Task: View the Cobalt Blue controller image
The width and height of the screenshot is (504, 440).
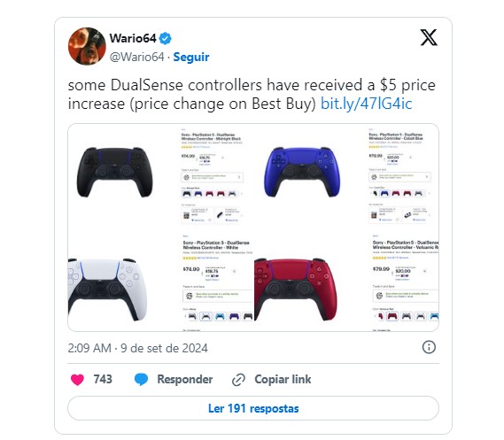Action: point(302,172)
